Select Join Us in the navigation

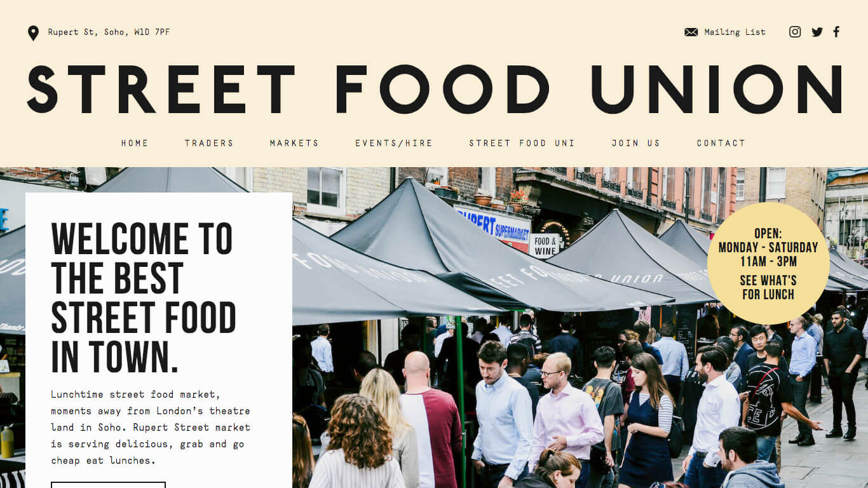point(635,143)
